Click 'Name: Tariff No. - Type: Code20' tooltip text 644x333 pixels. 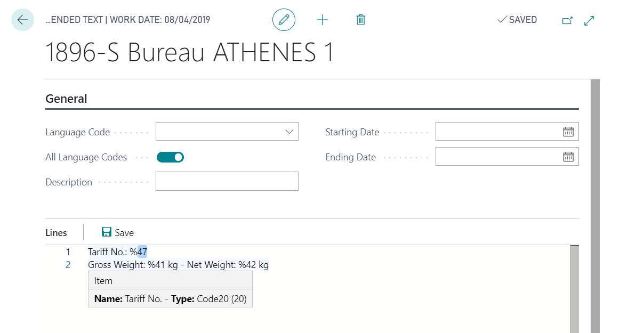tap(170, 299)
